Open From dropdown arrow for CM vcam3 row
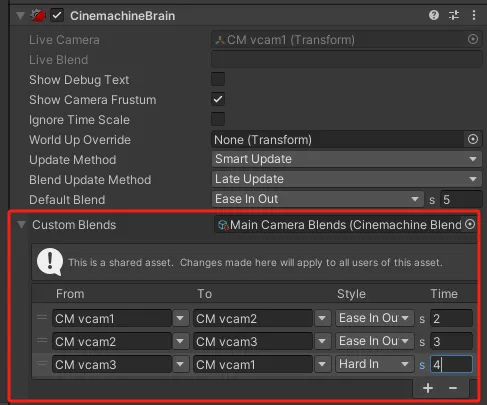The image size is (487, 405). pyautogui.click(x=180, y=364)
